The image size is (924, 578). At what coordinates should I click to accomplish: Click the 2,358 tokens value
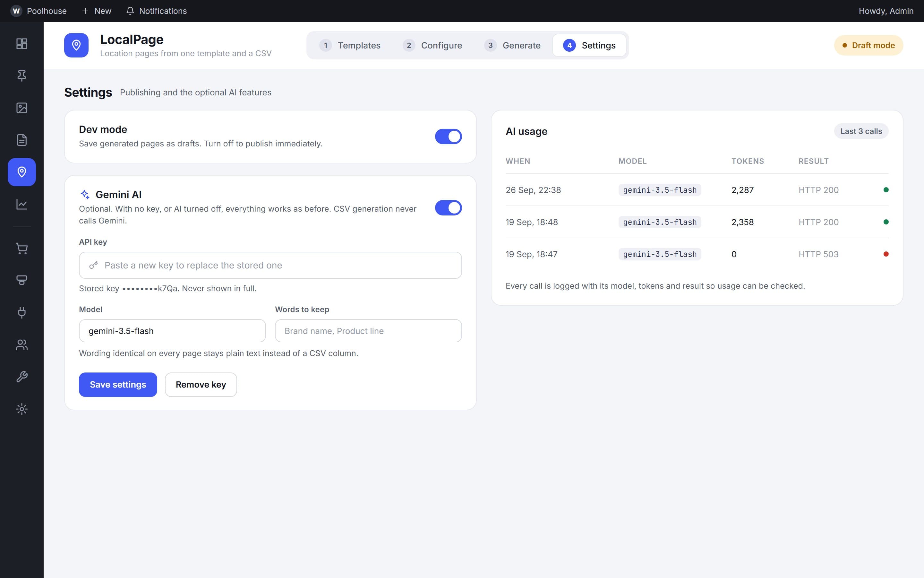(742, 222)
